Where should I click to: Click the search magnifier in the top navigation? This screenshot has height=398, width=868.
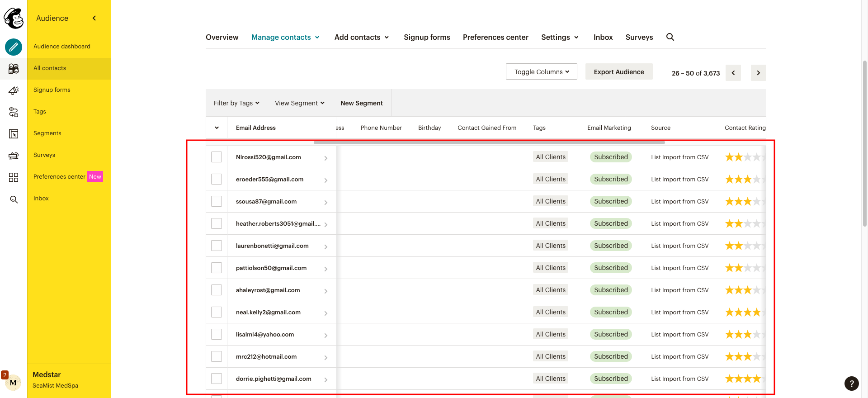[670, 37]
